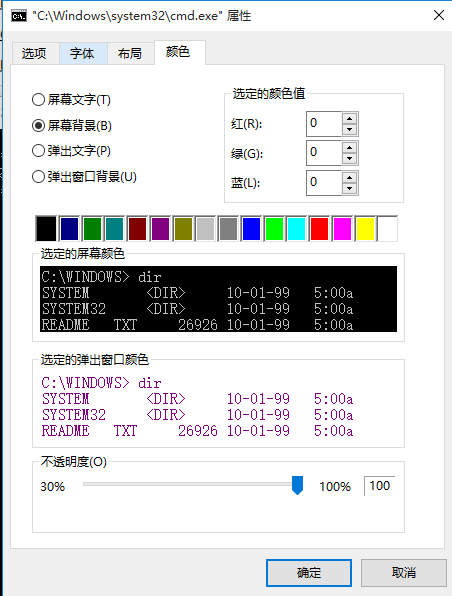Viewport: 452px width, 596px height.
Task: Pick the navy blue color swatch
Action: click(x=69, y=229)
